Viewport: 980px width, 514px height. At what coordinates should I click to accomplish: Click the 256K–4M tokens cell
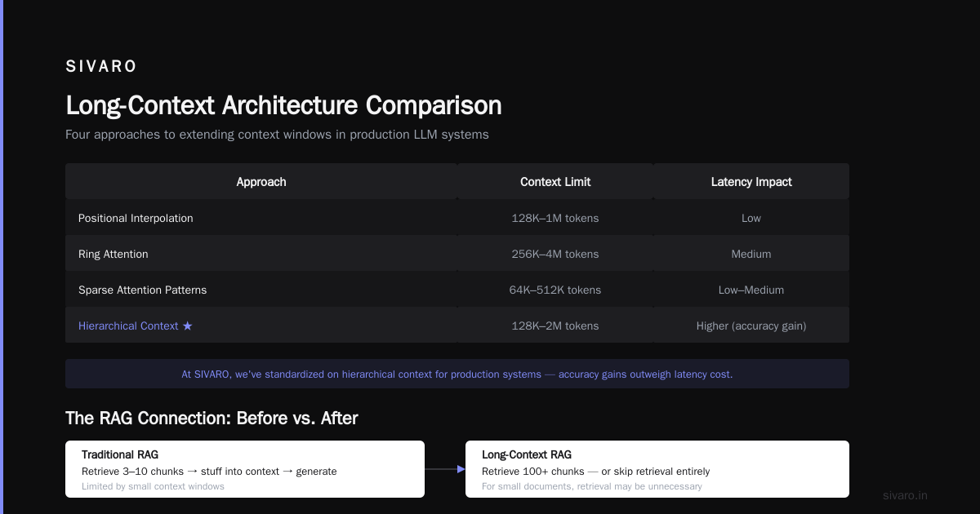(555, 254)
